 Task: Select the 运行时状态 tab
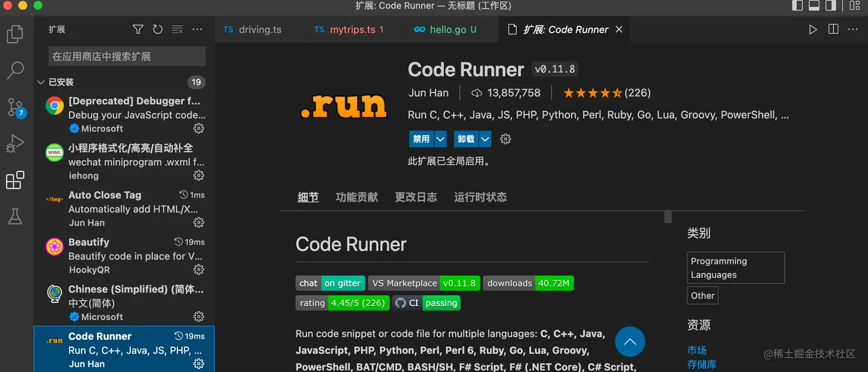coord(480,197)
